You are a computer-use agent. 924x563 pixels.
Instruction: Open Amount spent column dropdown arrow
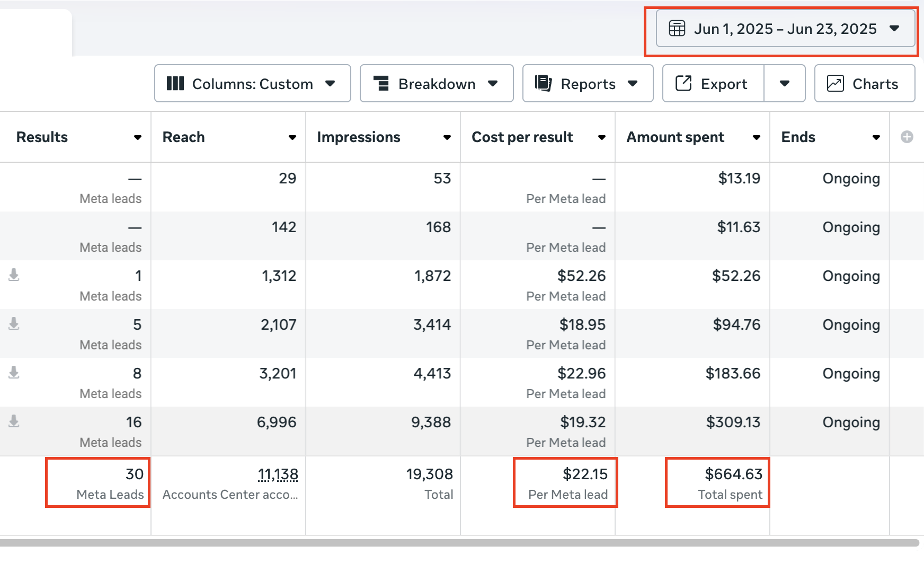[757, 137]
